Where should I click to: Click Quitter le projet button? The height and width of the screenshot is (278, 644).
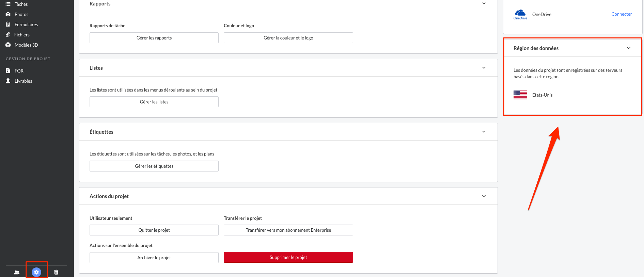154,230
